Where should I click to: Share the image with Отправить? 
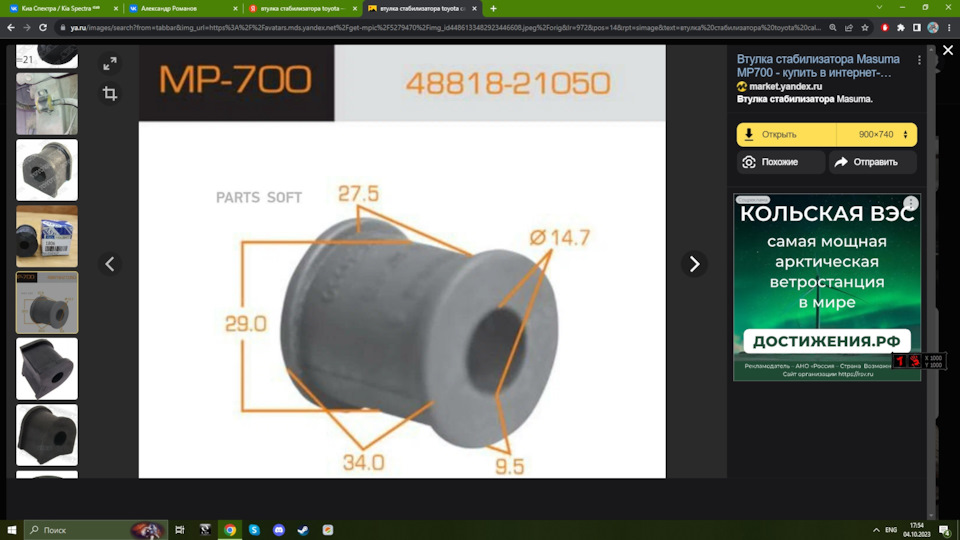[x=873, y=162]
